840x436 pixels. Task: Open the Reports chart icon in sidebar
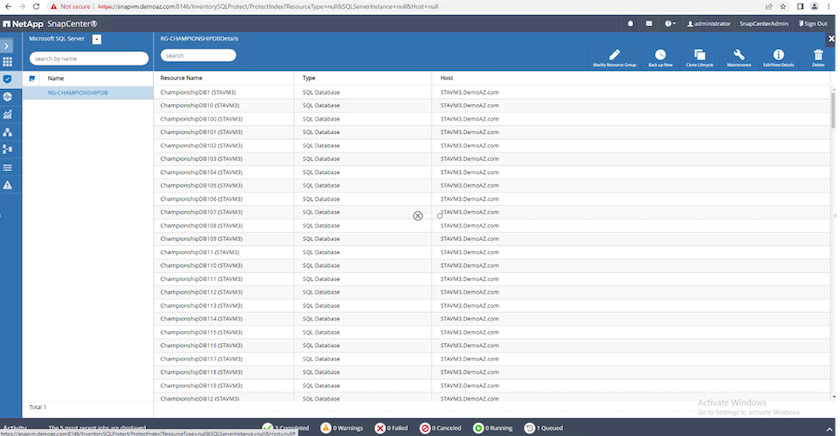pyautogui.click(x=8, y=114)
